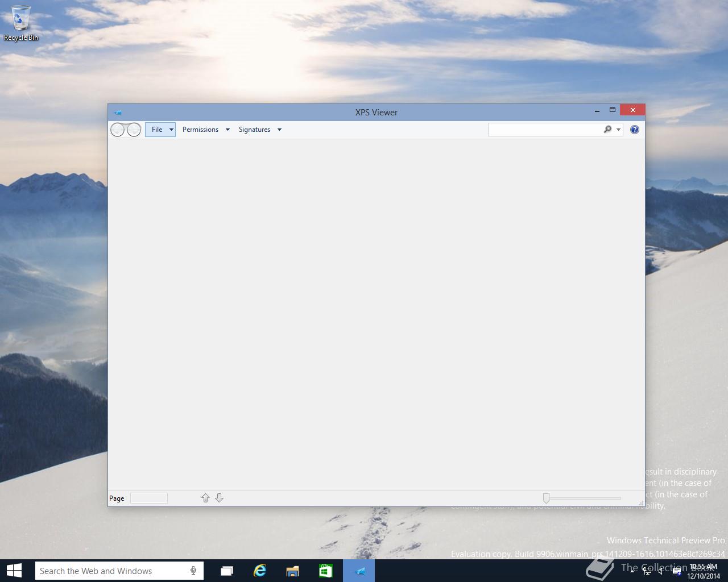The width and height of the screenshot is (728, 582).
Task: Open the Permissions menu
Action: point(206,130)
